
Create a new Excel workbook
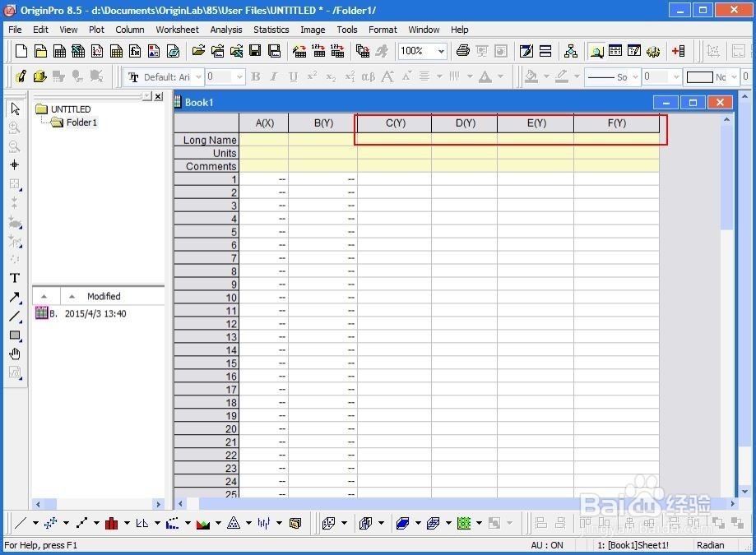click(x=78, y=51)
